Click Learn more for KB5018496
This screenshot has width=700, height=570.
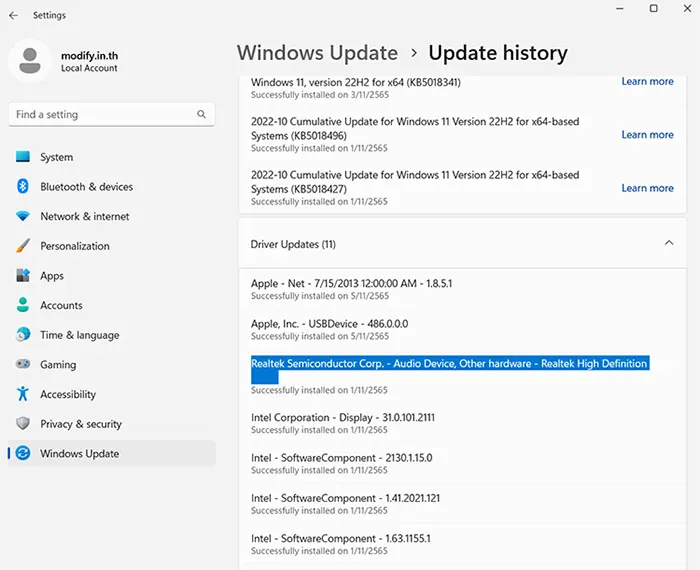coord(647,134)
